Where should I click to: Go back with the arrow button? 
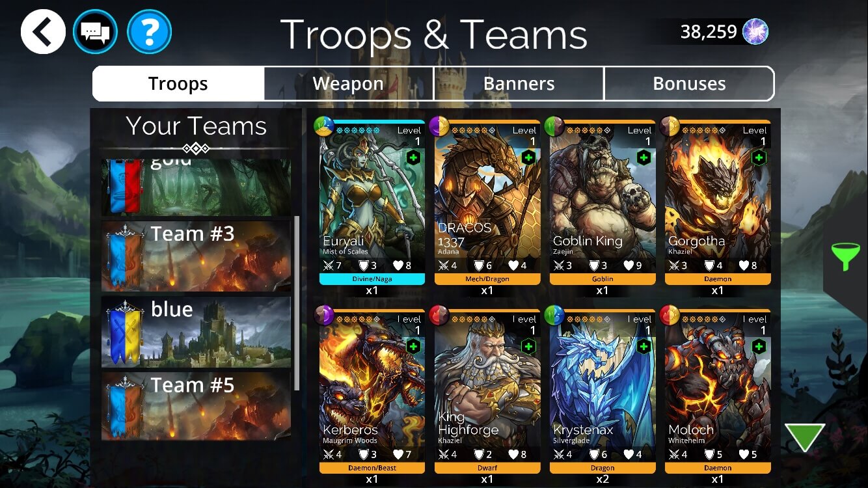click(x=43, y=31)
